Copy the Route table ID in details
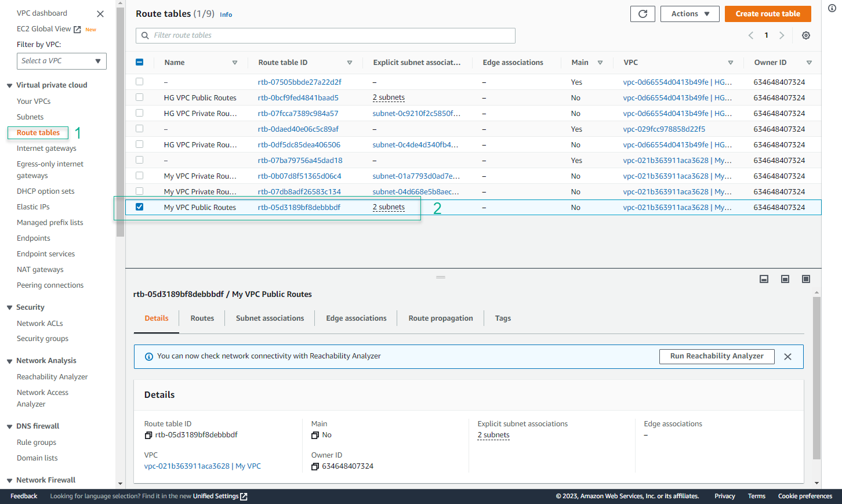 click(x=148, y=435)
